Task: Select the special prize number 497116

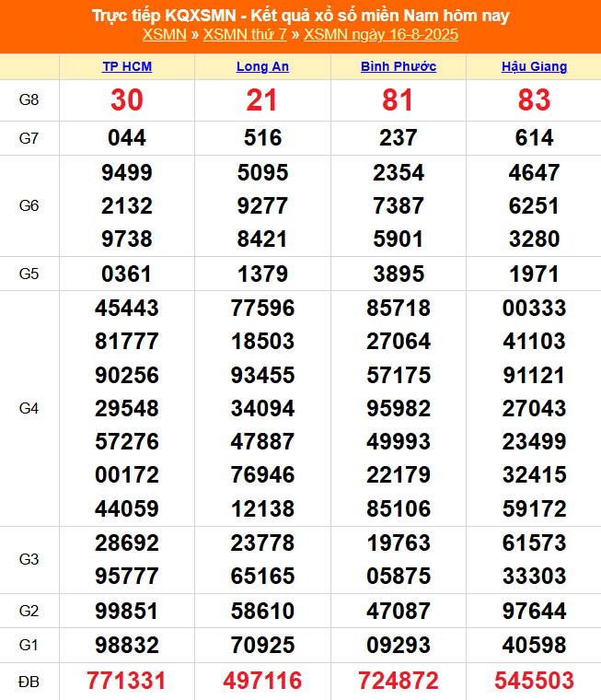Action: point(262,681)
